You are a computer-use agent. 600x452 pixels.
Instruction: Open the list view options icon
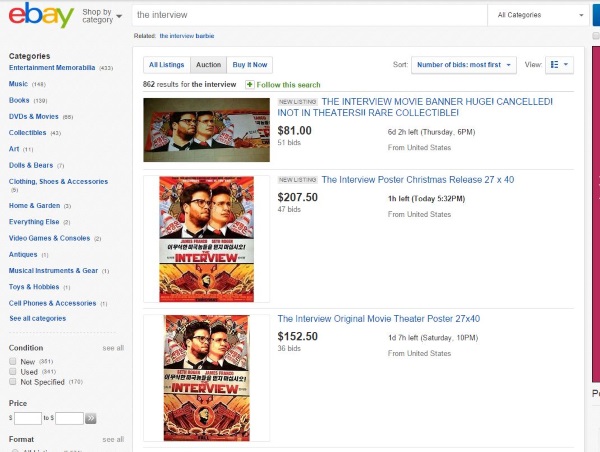560,64
